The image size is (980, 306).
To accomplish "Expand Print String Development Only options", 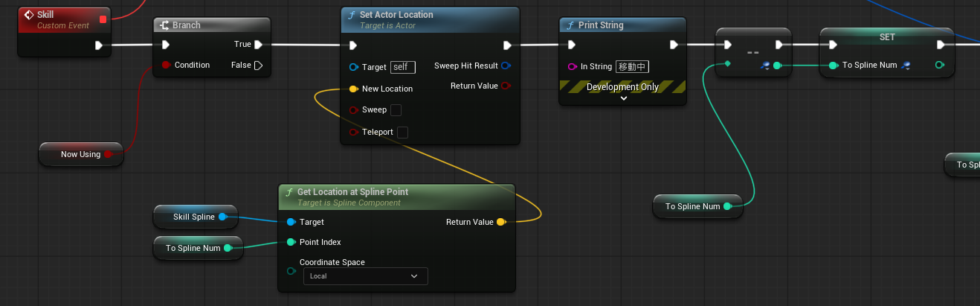I will point(623,98).
